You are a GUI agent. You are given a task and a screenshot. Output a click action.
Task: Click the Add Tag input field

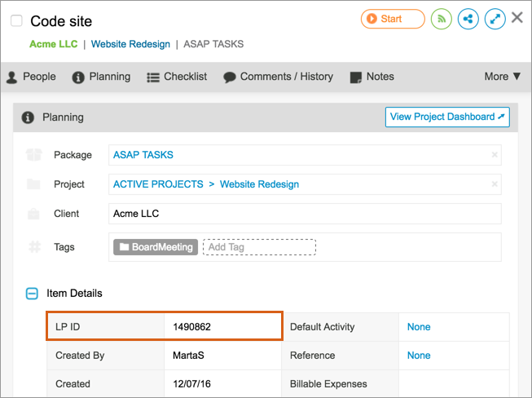[x=258, y=247]
